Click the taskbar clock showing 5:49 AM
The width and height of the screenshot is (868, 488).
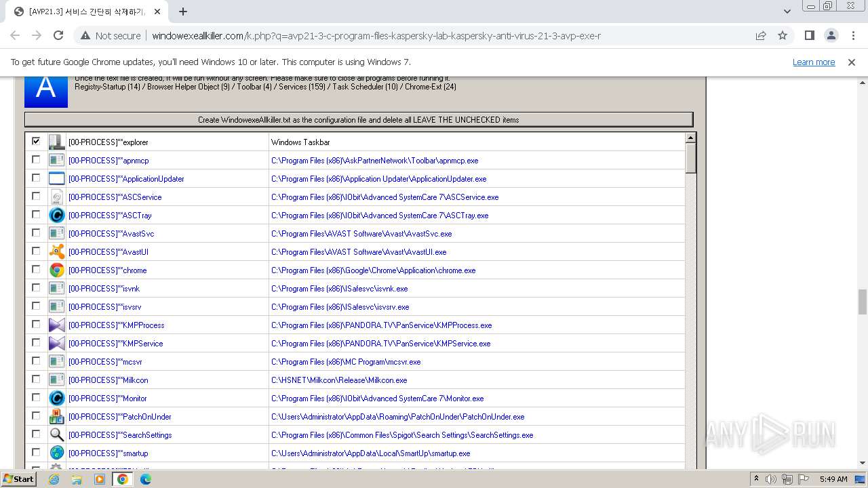click(833, 479)
